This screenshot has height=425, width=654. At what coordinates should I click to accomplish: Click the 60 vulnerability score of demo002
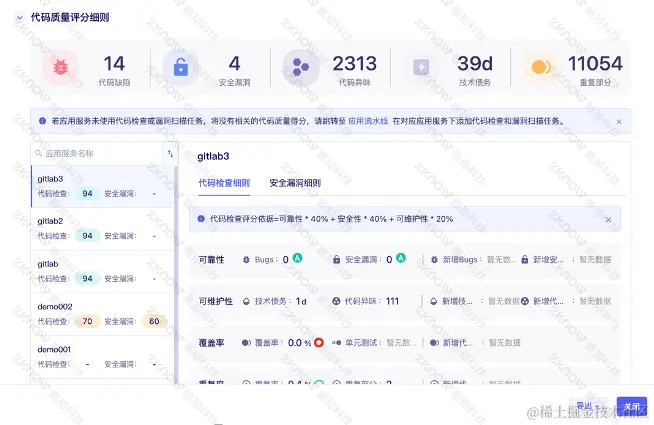[154, 321]
